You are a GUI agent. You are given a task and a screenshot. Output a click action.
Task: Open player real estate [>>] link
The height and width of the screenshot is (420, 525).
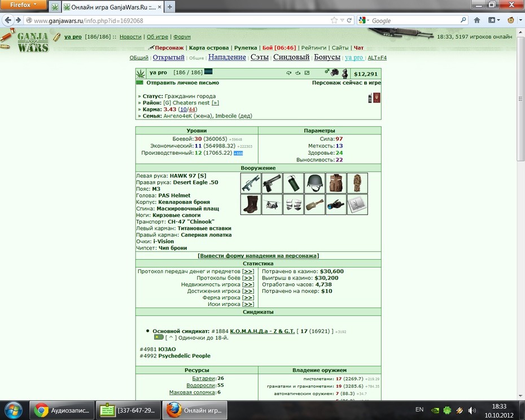point(248,285)
